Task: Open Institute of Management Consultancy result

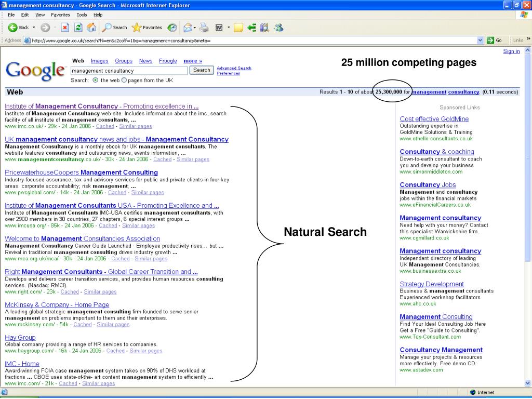Action: pos(101,106)
